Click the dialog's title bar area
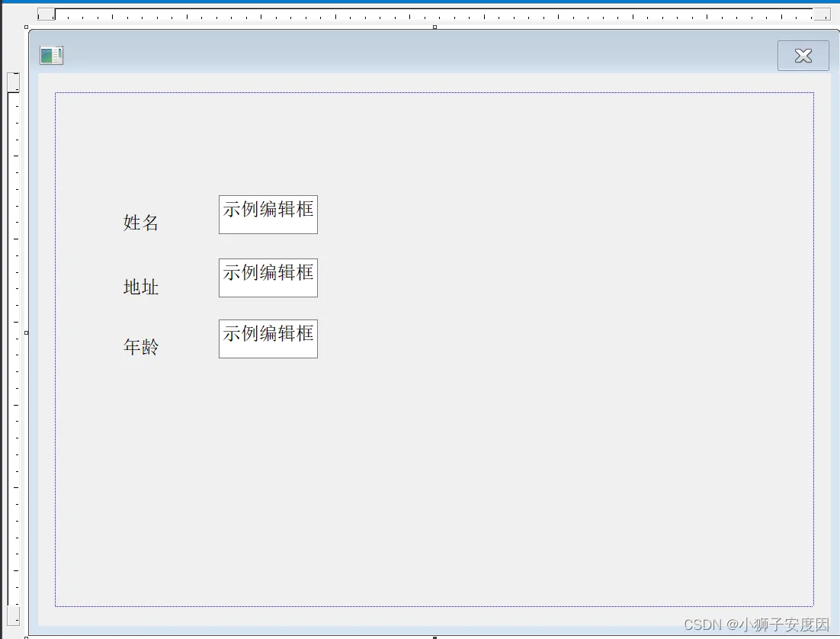Screen dimensions: 840x639 (381, 55)
